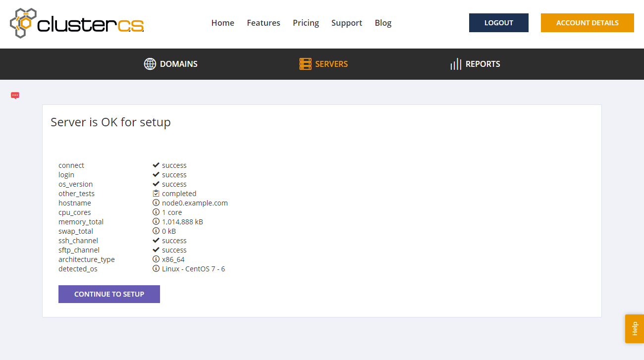This screenshot has width=644, height=360.
Task: Click the Logout button
Action: (x=498, y=23)
